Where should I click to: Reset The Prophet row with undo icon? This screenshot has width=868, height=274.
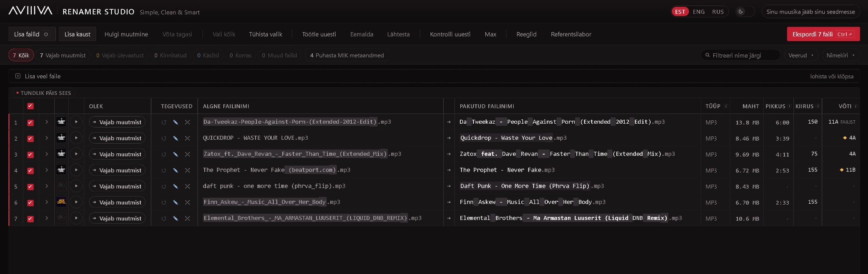click(x=164, y=171)
